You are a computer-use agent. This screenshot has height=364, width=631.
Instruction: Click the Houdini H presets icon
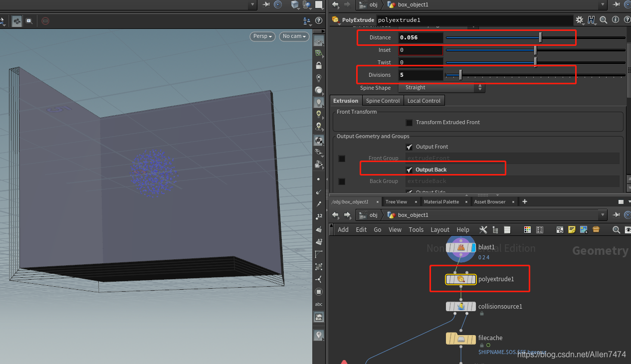click(592, 20)
